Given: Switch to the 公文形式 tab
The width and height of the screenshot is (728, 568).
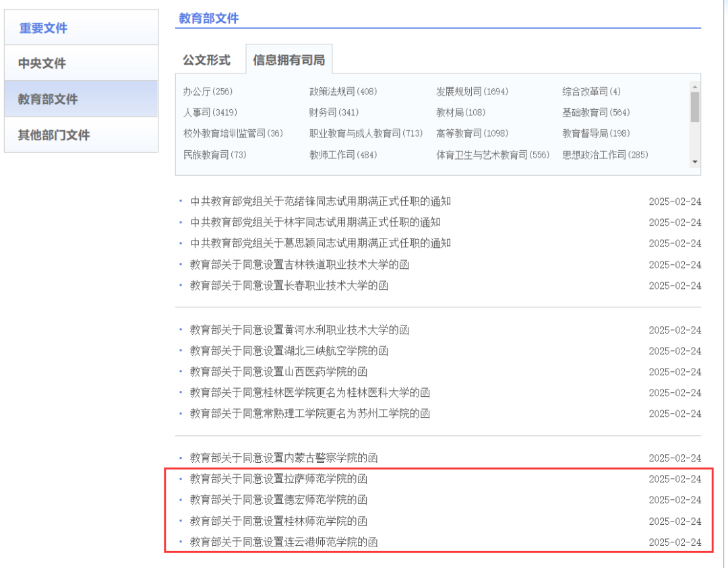Looking at the screenshot, I should point(206,60).
